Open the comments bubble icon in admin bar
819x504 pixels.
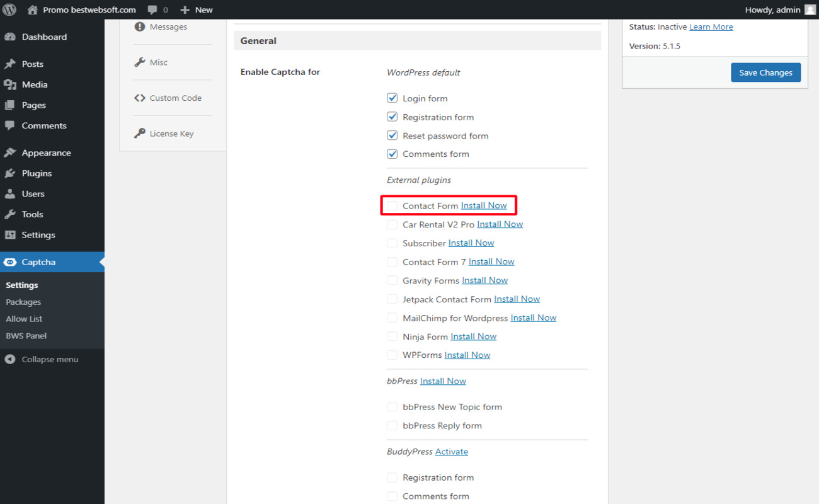(x=152, y=10)
